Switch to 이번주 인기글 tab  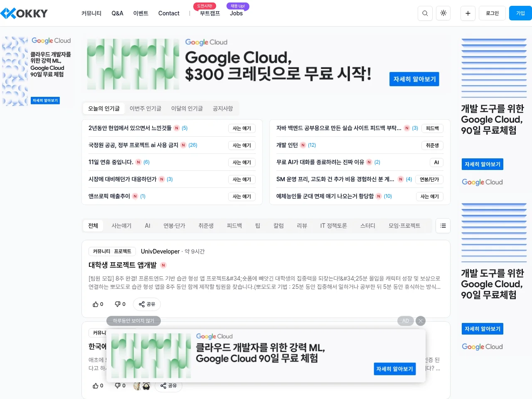[x=145, y=108]
